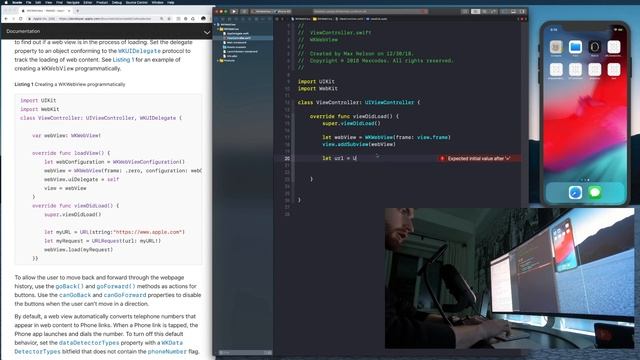Tap Messages in the simulator dock

595,192
